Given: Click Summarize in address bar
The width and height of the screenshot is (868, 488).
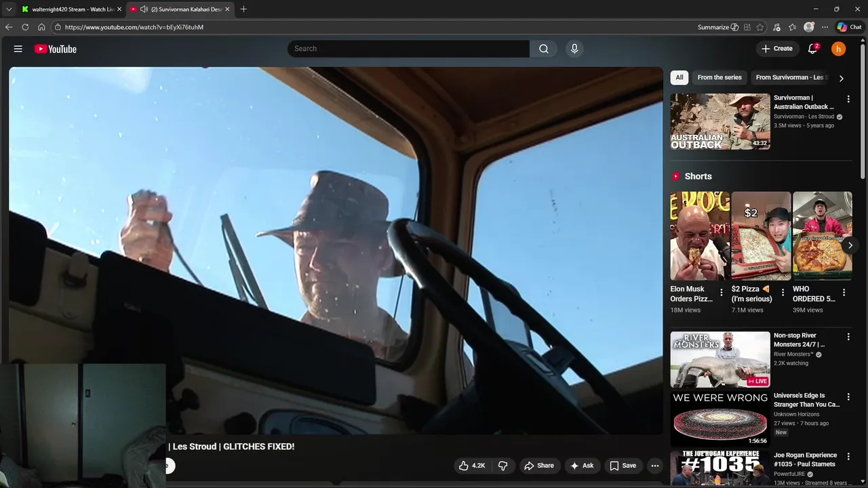Looking at the screenshot, I should 718,27.
